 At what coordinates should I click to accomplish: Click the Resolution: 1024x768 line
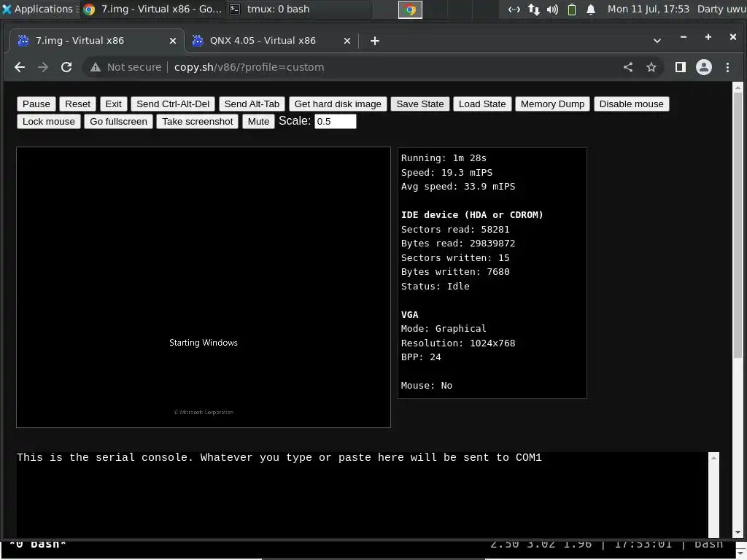tap(458, 343)
